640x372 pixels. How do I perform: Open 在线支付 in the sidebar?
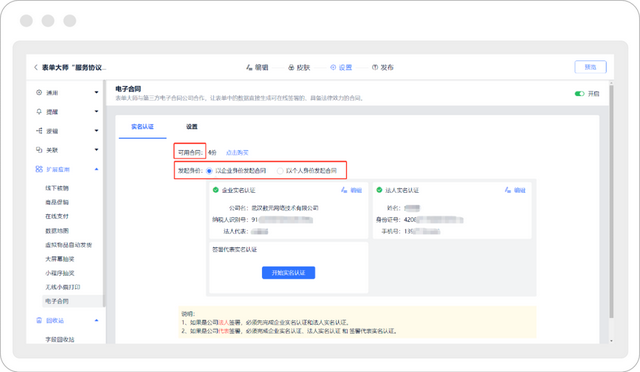click(57, 216)
